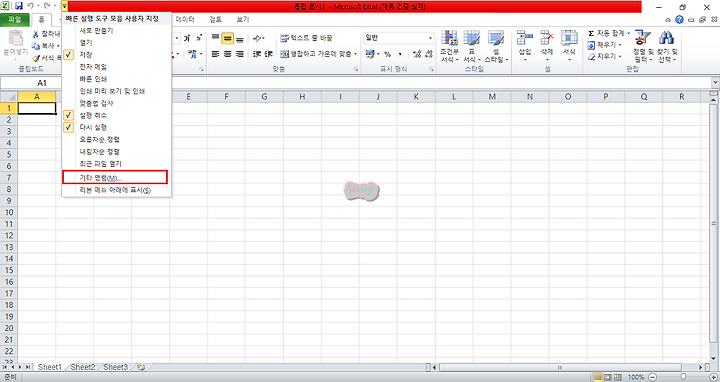Click the Undo arrow icon in title bar
The image size is (720, 382).
[x=30, y=6]
